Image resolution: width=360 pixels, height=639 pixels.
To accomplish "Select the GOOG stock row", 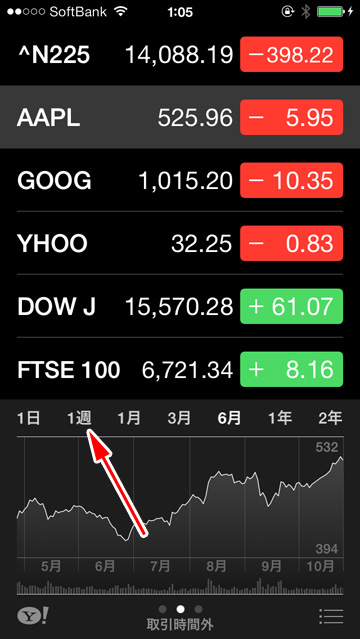I will pos(180,180).
